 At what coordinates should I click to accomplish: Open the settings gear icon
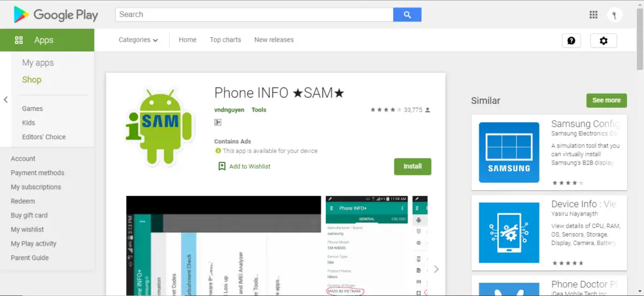point(603,41)
